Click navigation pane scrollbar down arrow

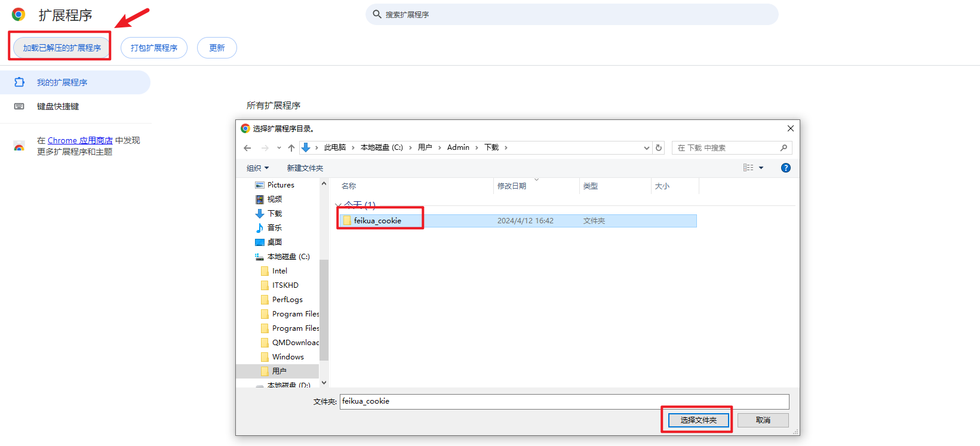[x=324, y=383]
